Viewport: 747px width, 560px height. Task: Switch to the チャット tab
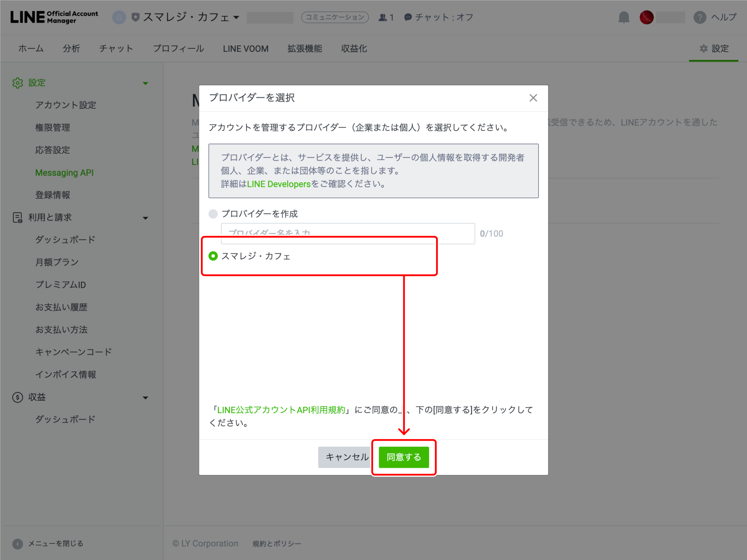116,49
